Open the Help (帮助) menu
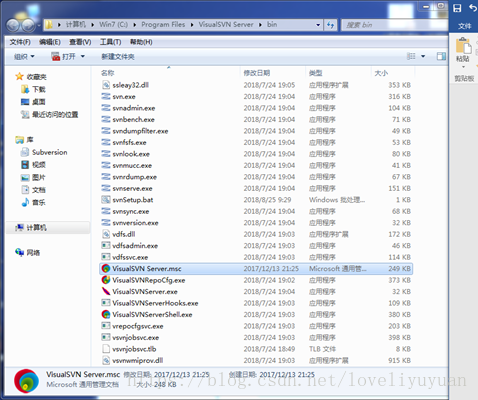The image size is (478, 400). click(x=141, y=42)
